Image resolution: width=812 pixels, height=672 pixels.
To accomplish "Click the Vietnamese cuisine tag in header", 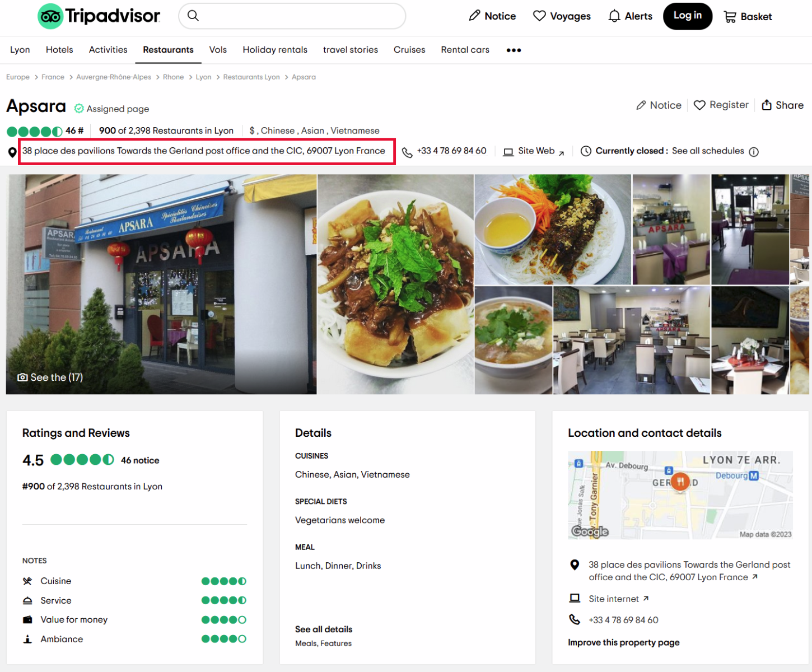I will (355, 130).
